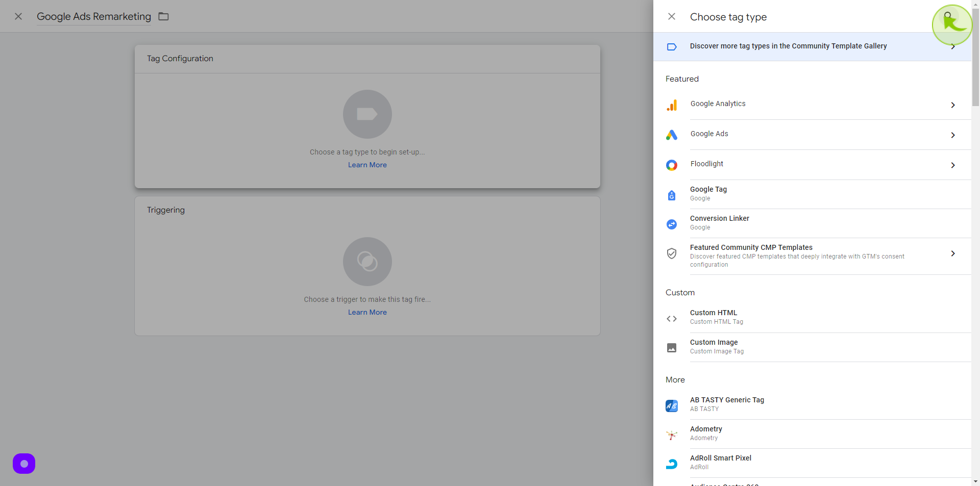Select Adometry tag type
The height and width of the screenshot is (486, 980).
(812, 434)
